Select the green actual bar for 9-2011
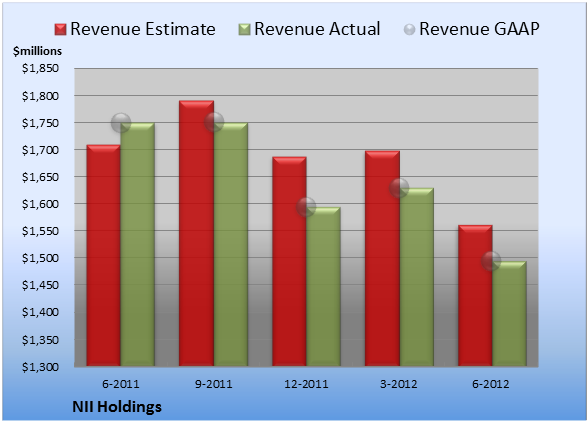 231,244
